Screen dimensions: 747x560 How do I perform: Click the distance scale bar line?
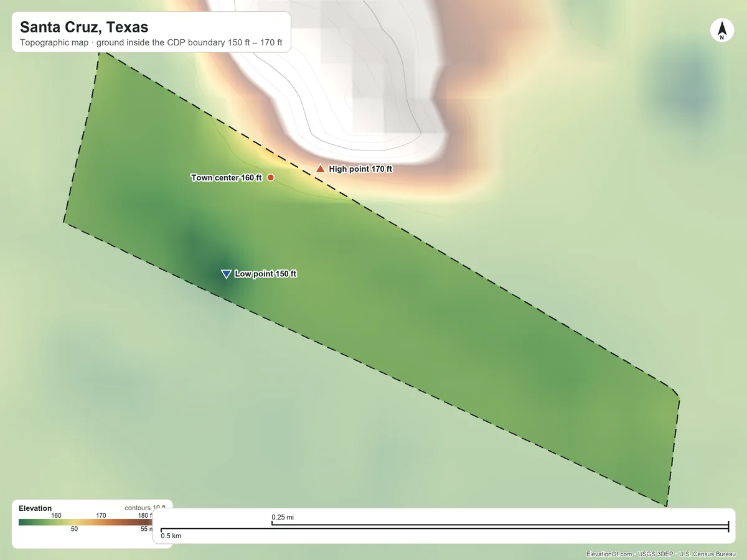pyautogui.click(x=444, y=528)
